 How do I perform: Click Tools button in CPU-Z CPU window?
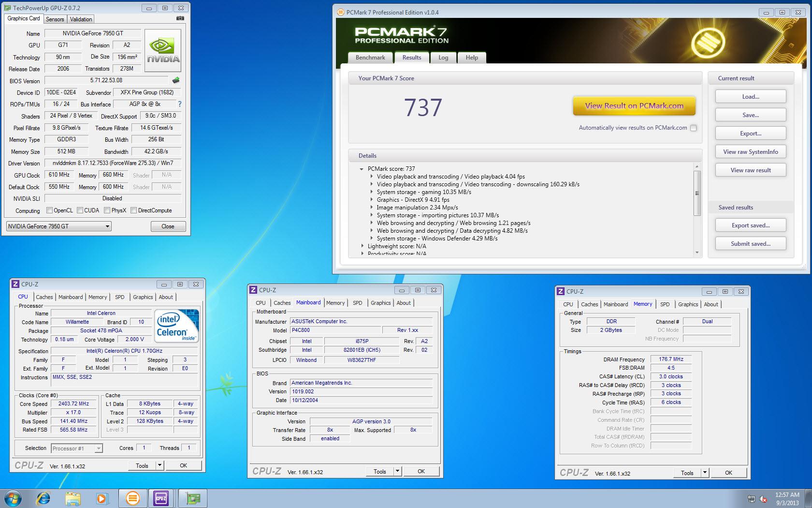pyautogui.click(x=142, y=465)
